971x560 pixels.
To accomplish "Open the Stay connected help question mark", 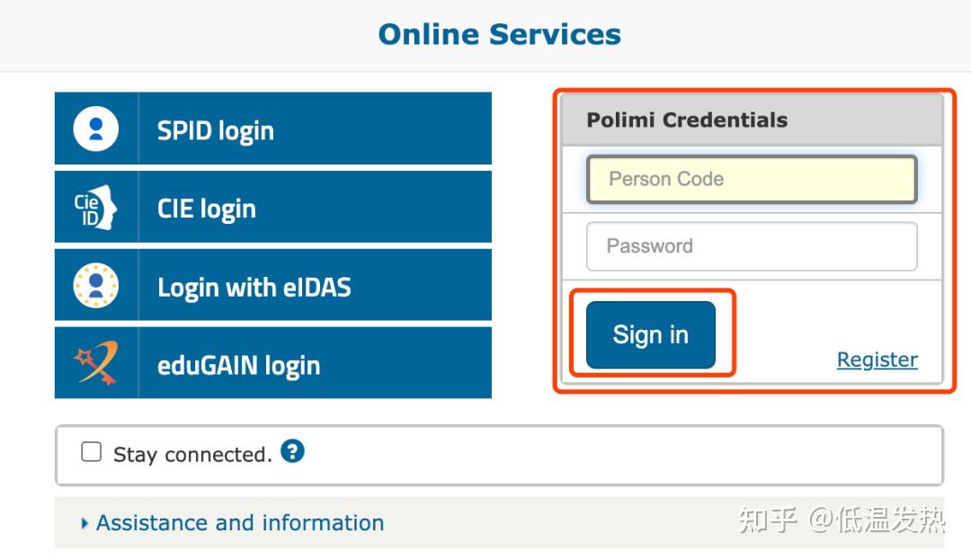I will point(292,451).
